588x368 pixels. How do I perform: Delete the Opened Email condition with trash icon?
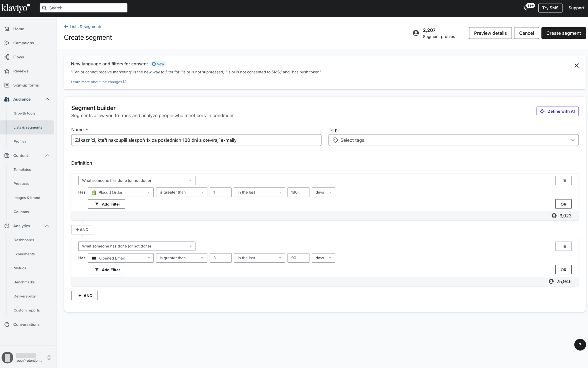563,246
